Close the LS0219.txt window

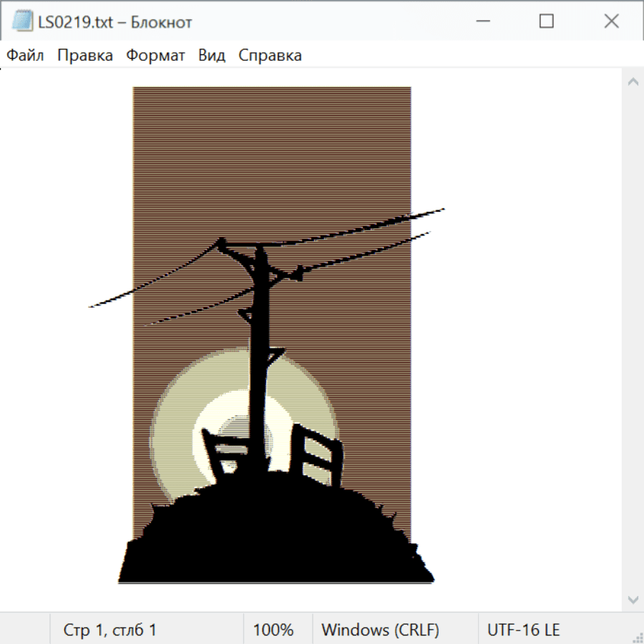pyautogui.click(x=611, y=21)
